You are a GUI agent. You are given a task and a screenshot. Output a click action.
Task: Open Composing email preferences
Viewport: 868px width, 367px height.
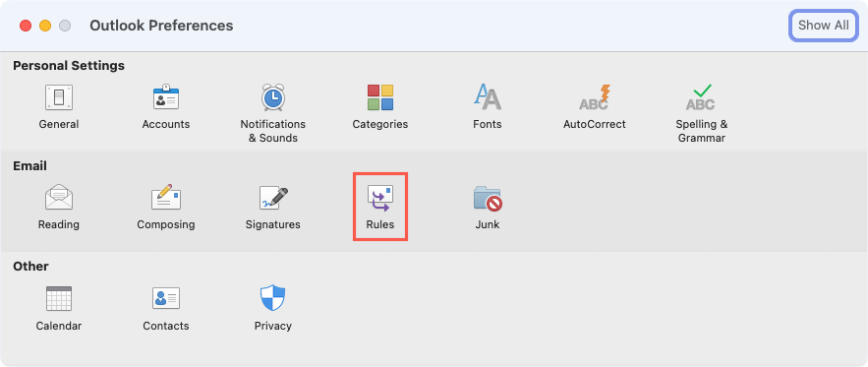click(x=166, y=208)
